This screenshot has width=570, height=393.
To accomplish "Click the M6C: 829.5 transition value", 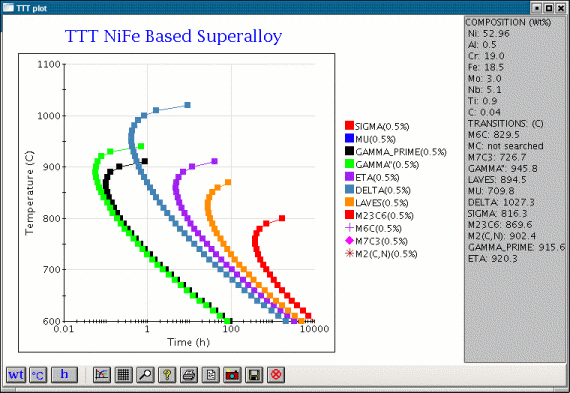I will point(494,135).
